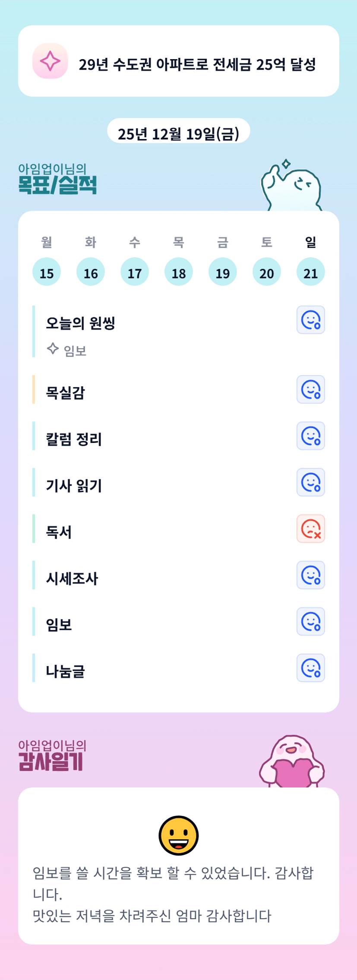Select Monday the 15th

[x=47, y=272]
